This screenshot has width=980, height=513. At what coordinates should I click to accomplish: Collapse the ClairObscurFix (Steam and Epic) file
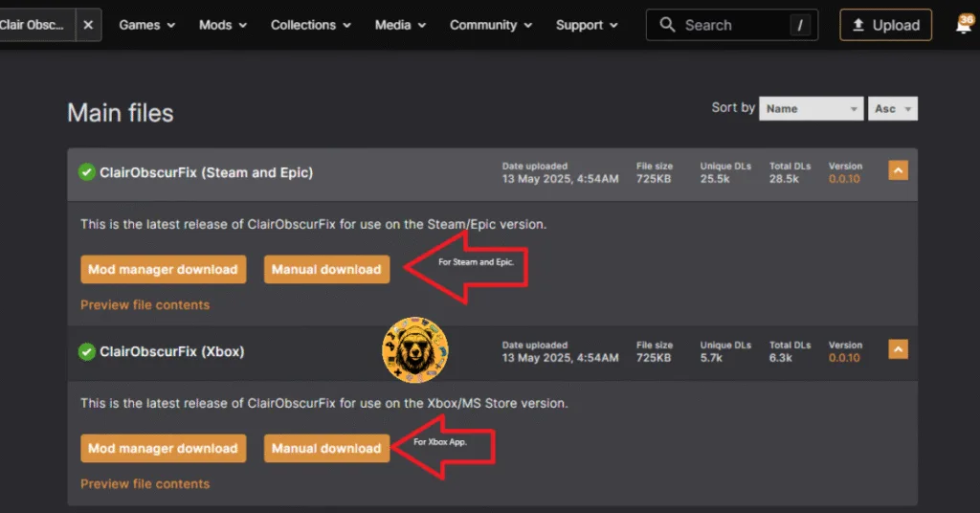point(898,170)
